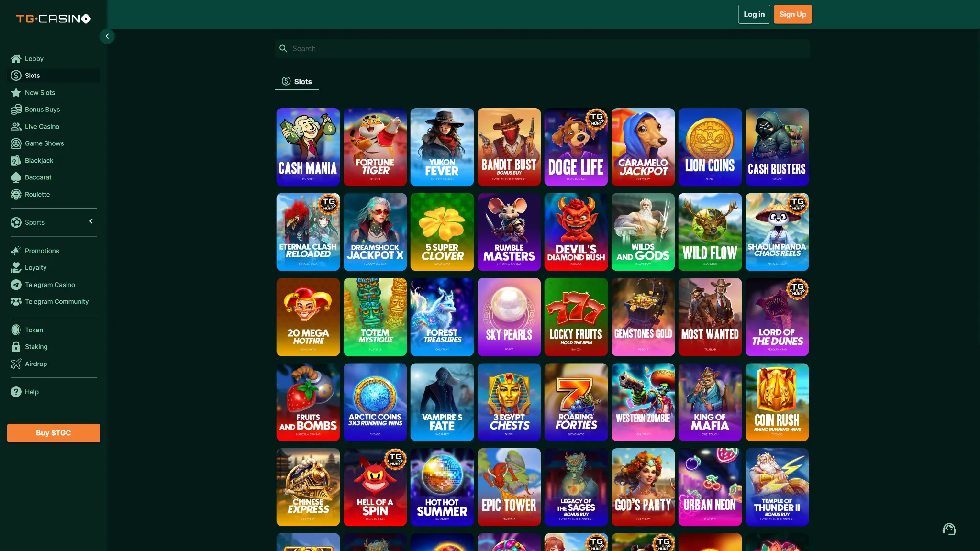Image resolution: width=980 pixels, height=551 pixels.
Task: Open Sports soccer ball icon
Action: tap(16, 222)
